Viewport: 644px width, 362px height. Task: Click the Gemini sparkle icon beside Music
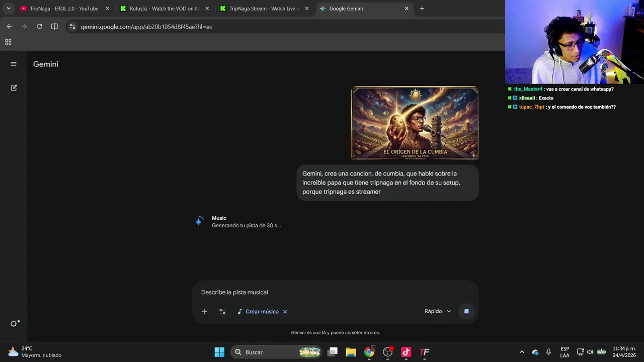click(x=199, y=221)
